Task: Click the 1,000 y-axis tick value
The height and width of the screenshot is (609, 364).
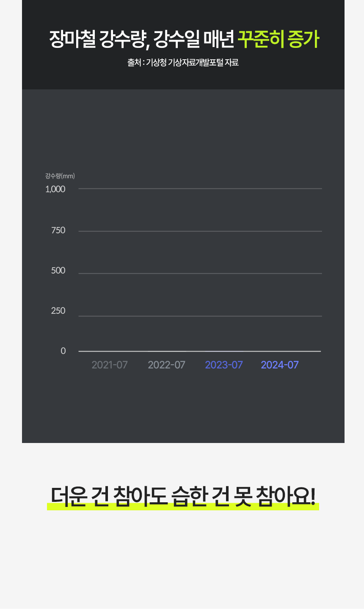Action: (55, 189)
